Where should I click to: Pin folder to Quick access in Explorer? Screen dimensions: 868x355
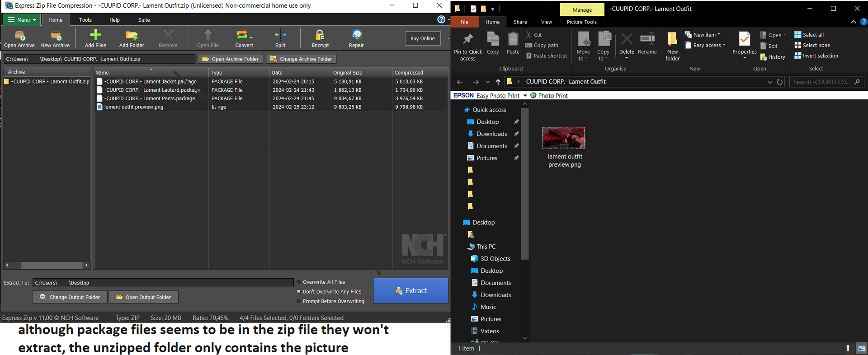pos(468,47)
